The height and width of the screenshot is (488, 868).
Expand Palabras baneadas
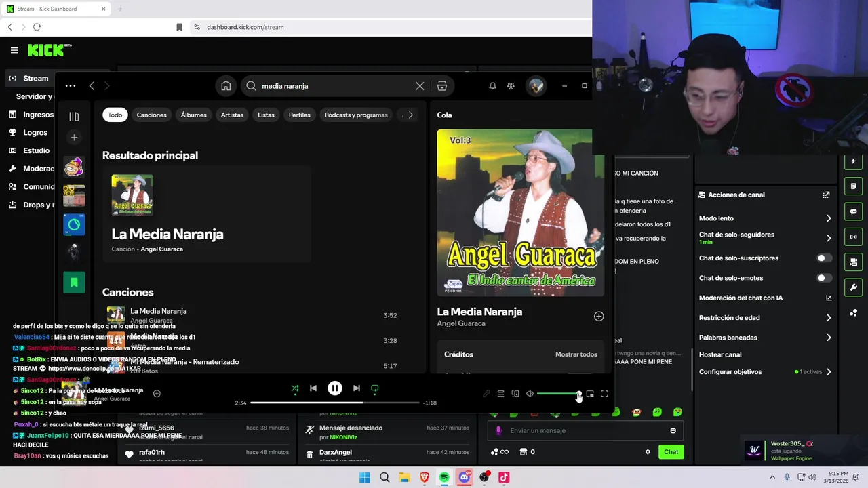(765, 338)
